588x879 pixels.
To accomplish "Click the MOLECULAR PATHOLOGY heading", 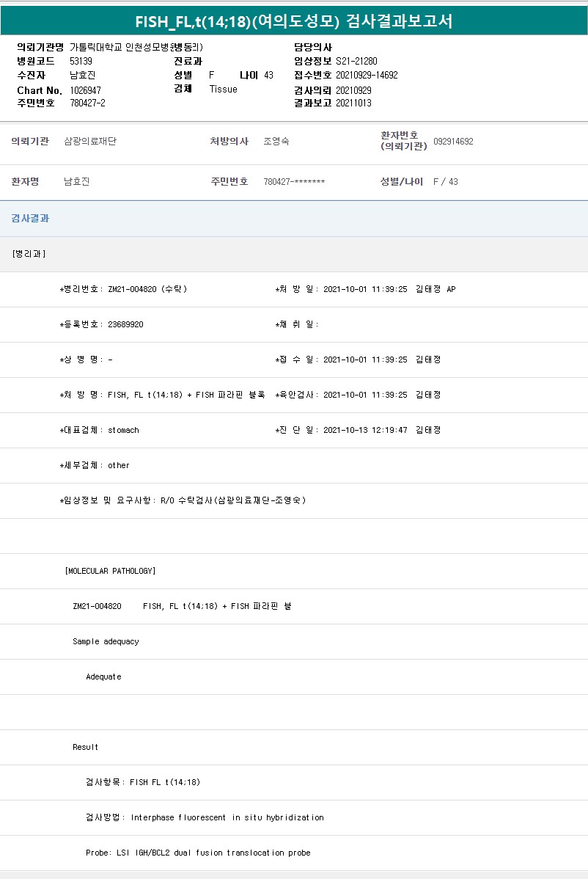I will point(110,572).
